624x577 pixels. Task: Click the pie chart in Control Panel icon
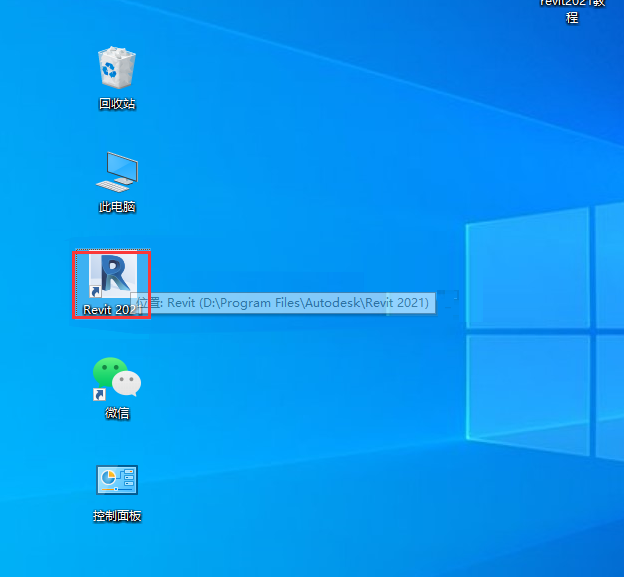coord(108,480)
